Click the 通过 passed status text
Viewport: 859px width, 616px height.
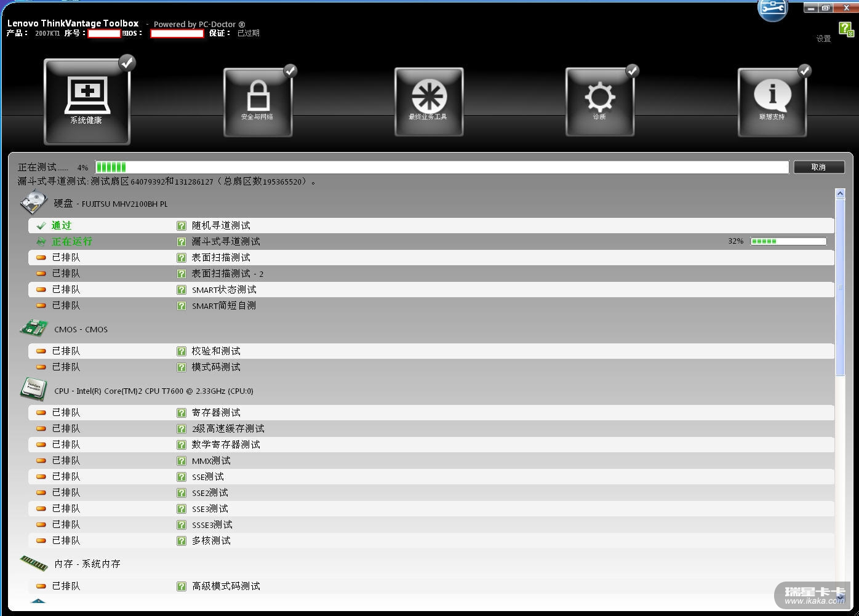pos(62,226)
